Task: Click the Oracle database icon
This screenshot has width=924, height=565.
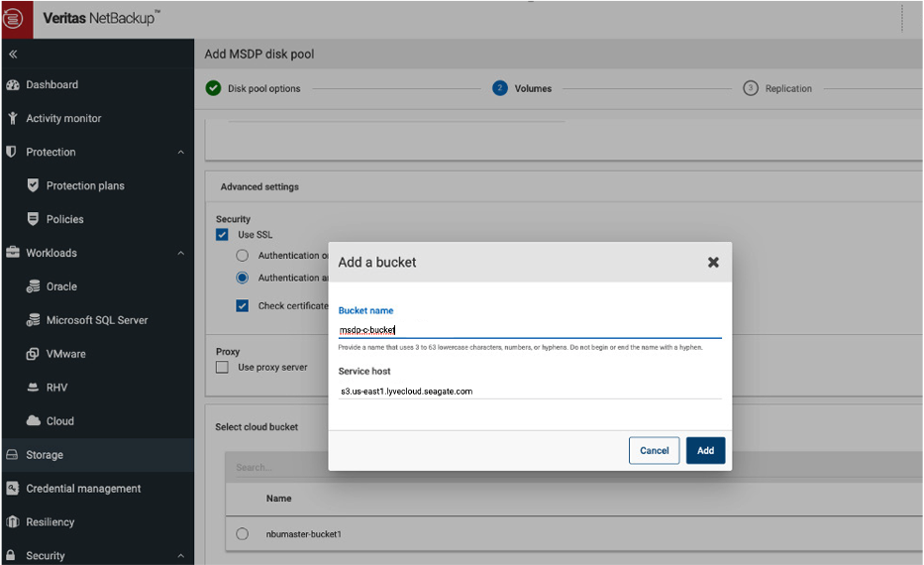Action: pyautogui.click(x=33, y=286)
